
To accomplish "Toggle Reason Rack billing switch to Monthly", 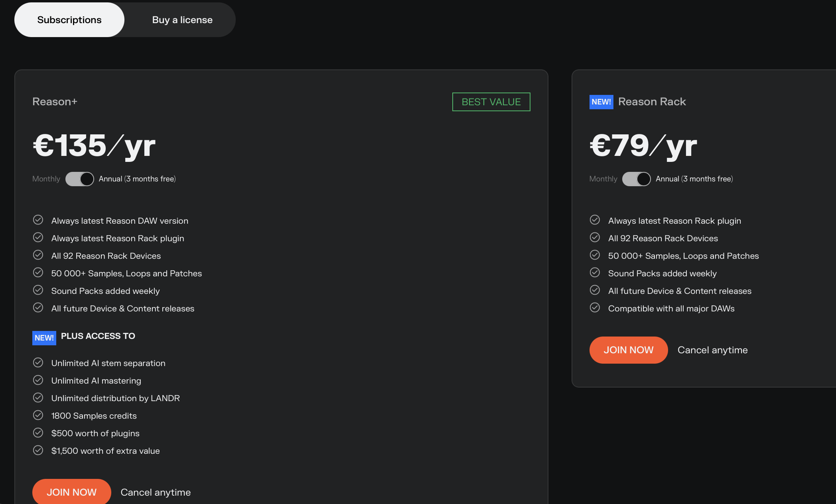I will pos(637,179).
